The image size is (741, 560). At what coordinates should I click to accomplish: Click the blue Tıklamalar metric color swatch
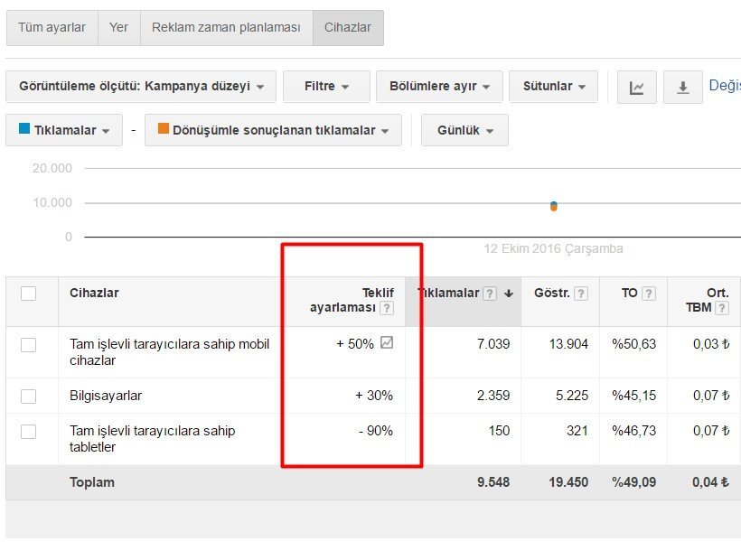[23, 129]
